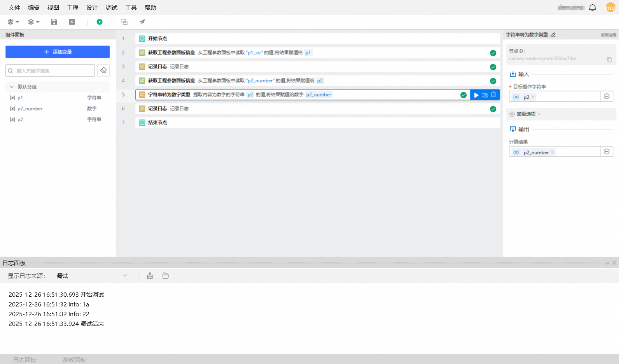Open the 调试 menu
Screen dimensions: 619x364
coord(112,7)
